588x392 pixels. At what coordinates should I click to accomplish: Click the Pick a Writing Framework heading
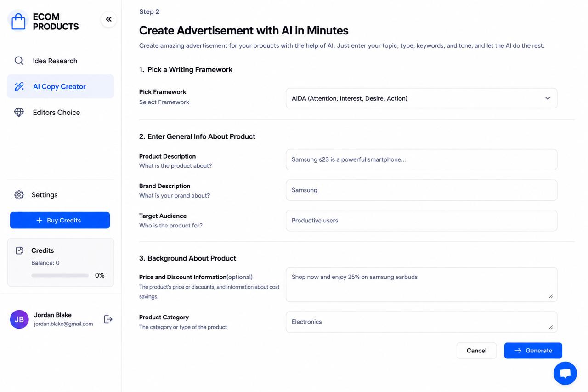[x=186, y=69]
